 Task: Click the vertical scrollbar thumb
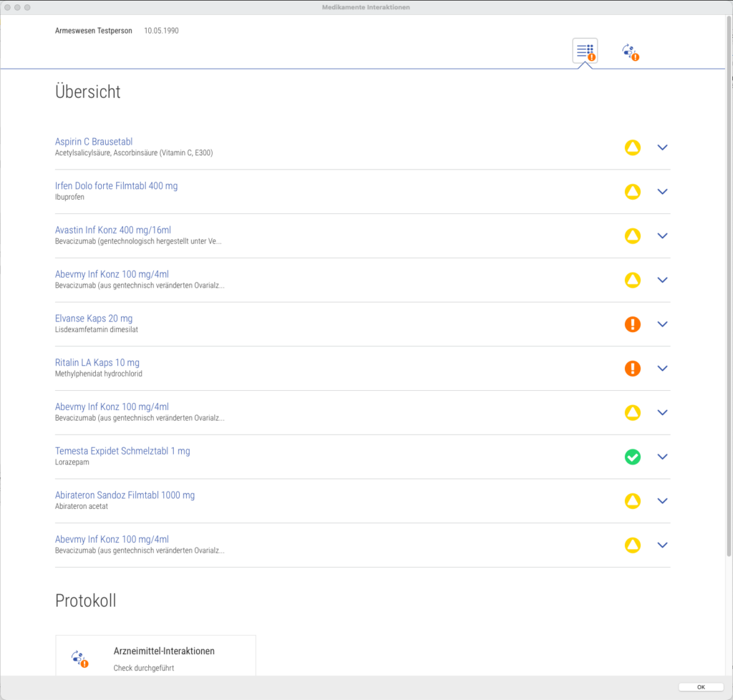click(728, 285)
